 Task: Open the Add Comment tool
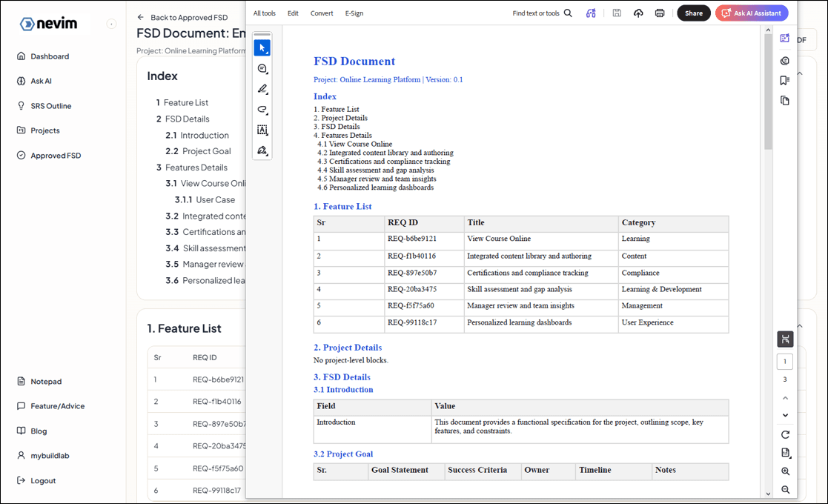click(x=262, y=68)
